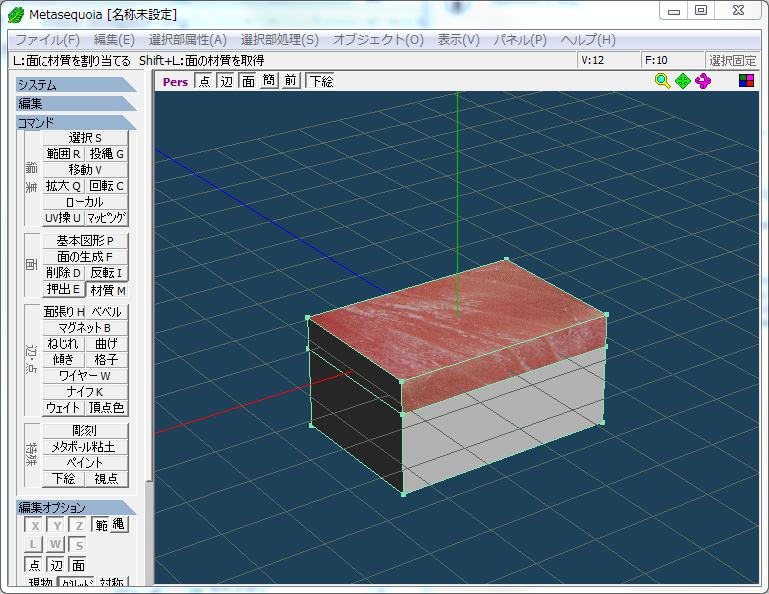Select the マグネット B magnet command
Image resolution: width=769 pixels, height=594 pixels.
(85, 328)
